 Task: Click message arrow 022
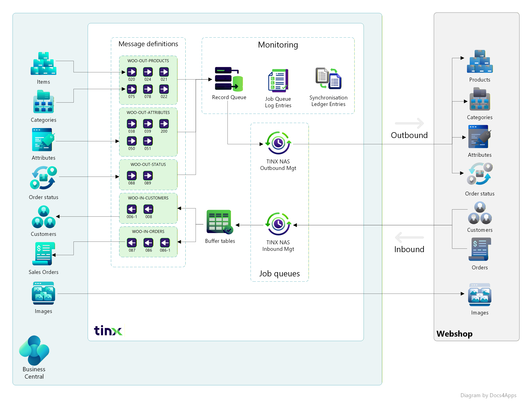[164, 89]
